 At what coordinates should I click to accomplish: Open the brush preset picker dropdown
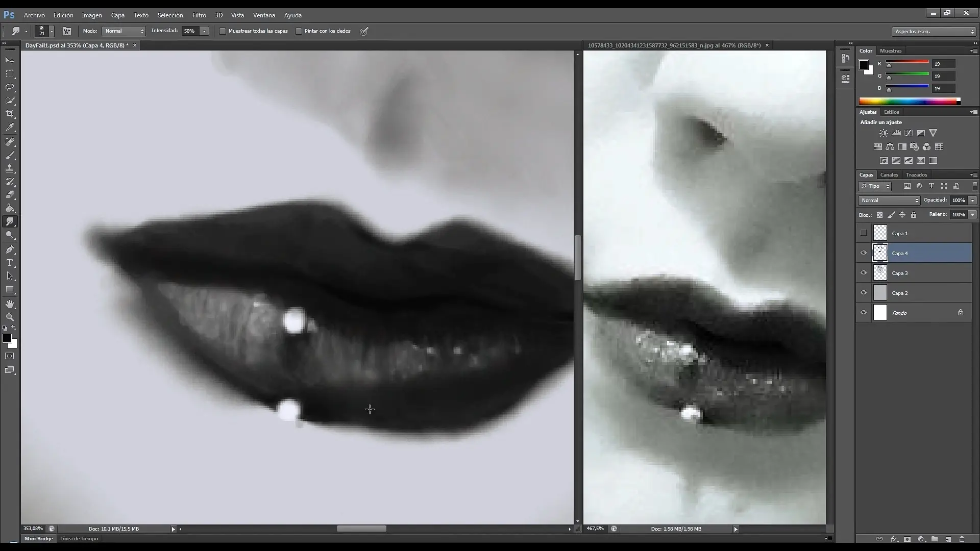pos(52,31)
